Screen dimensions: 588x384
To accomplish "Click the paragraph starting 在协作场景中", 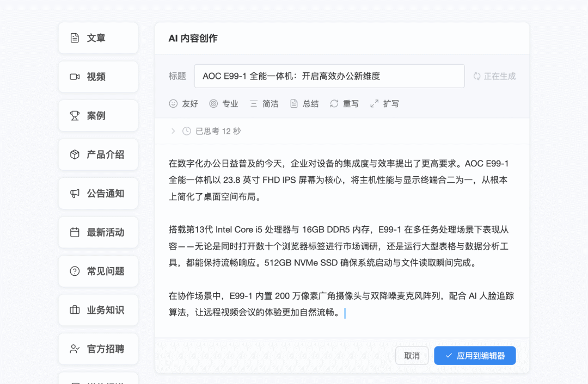I will [341, 304].
